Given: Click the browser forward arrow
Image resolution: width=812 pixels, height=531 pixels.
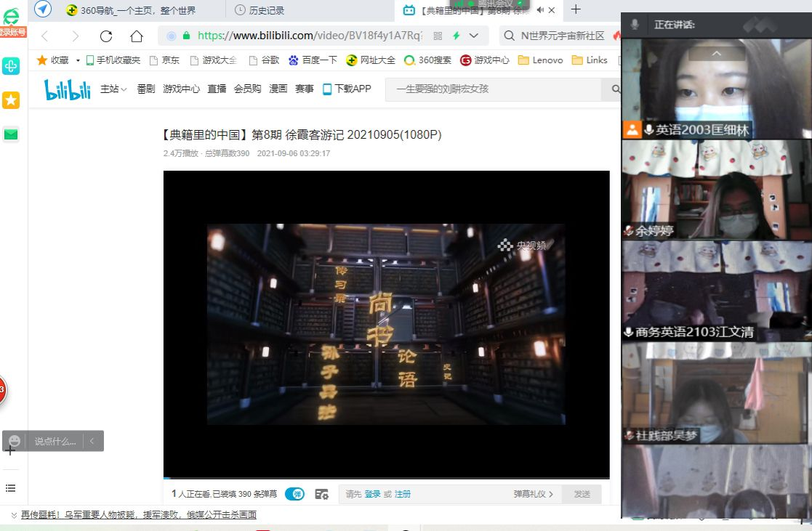Looking at the screenshot, I should pyautogui.click(x=76, y=36).
